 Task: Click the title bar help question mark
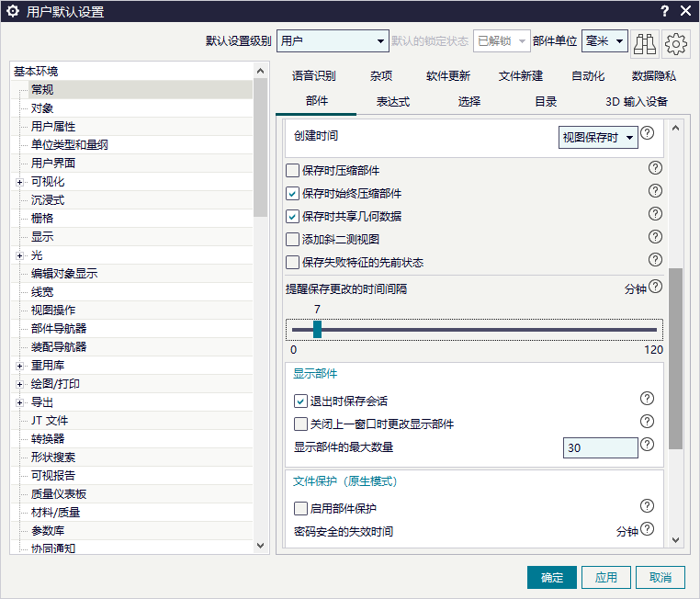coord(665,11)
